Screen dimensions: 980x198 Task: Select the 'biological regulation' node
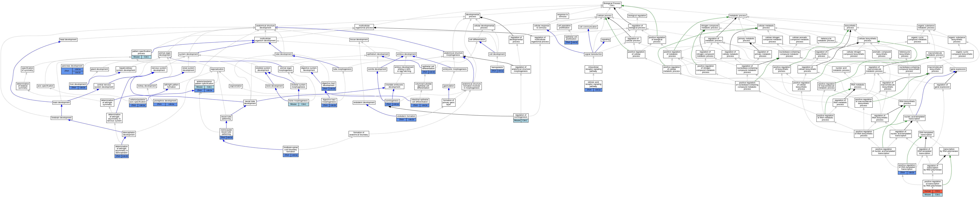(x=637, y=16)
